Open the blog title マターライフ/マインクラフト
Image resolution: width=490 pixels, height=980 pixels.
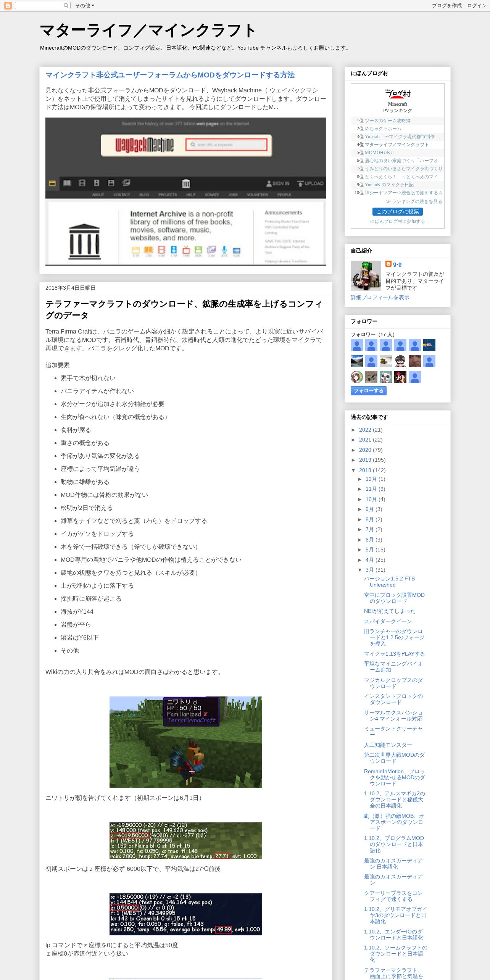148,31
